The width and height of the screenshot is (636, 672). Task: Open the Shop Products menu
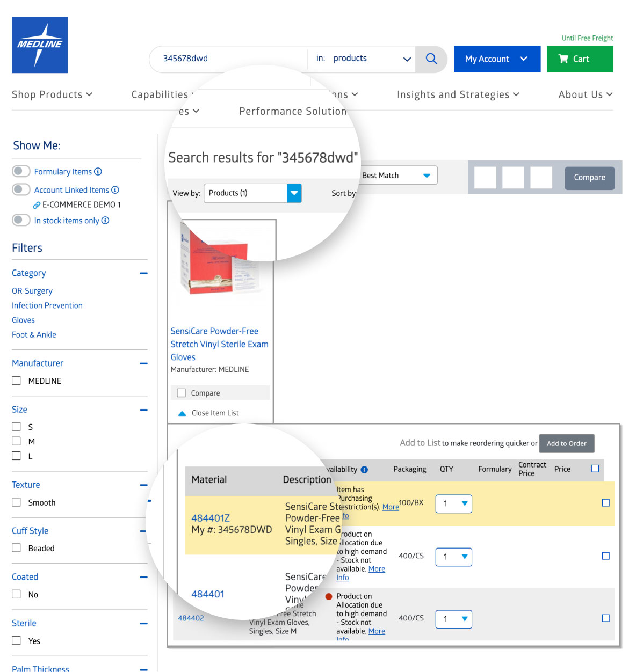point(52,94)
